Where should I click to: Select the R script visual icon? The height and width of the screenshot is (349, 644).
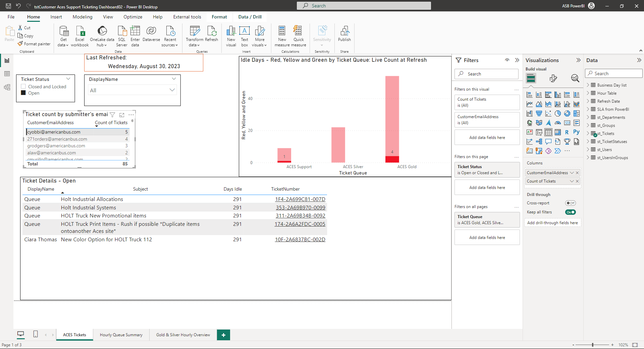coord(567,132)
